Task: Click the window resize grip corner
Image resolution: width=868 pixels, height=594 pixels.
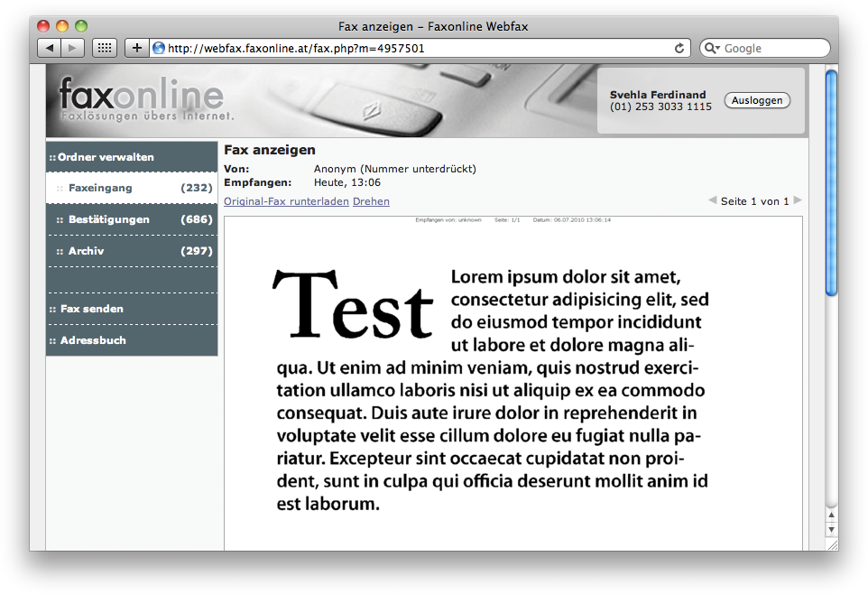Action: (x=832, y=544)
